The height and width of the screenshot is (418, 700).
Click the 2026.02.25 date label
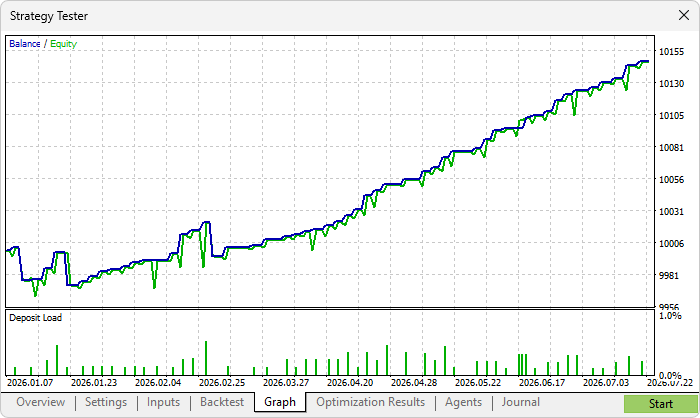(x=222, y=383)
